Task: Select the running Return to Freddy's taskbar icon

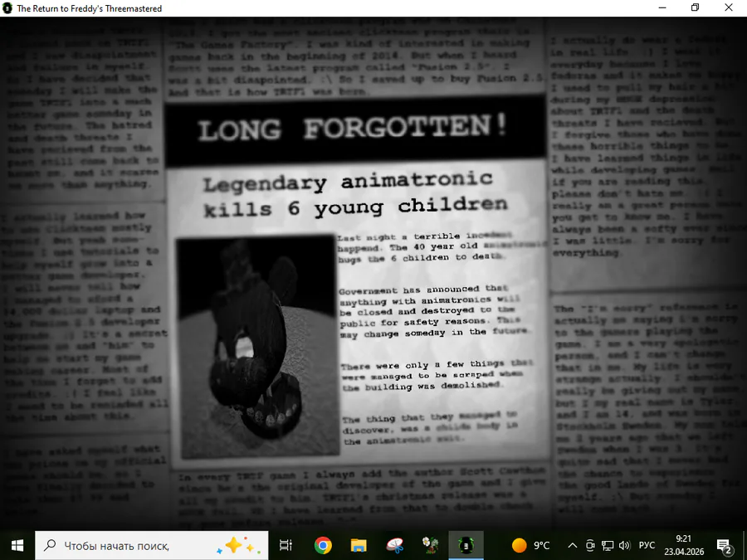Action: [x=466, y=545]
